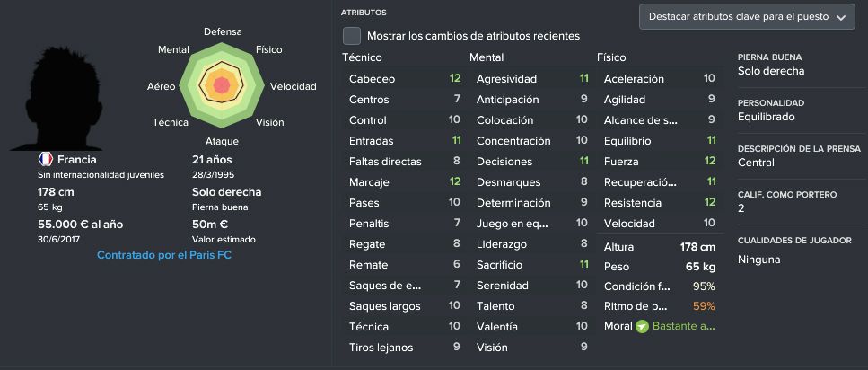Click the Aceleración physical attribute

click(659, 79)
